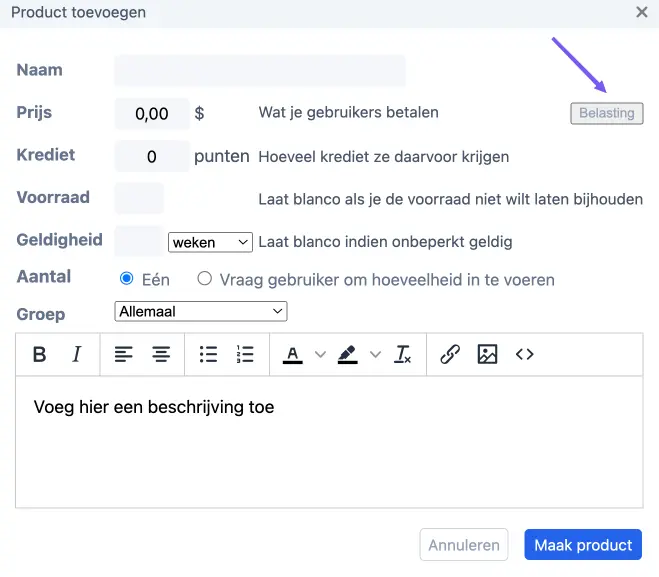Click the text 'Wat je gebruikers betalen'
The width and height of the screenshot is (659, 577).
pos(348,113)
